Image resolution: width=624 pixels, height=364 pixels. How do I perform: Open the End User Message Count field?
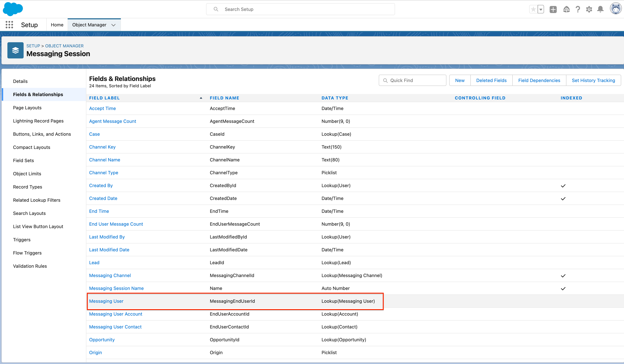click(x=116, y=224)
